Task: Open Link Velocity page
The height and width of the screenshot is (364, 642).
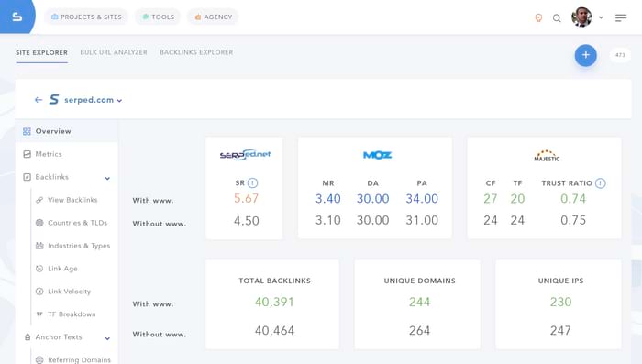Action: (x=69, y=292)
